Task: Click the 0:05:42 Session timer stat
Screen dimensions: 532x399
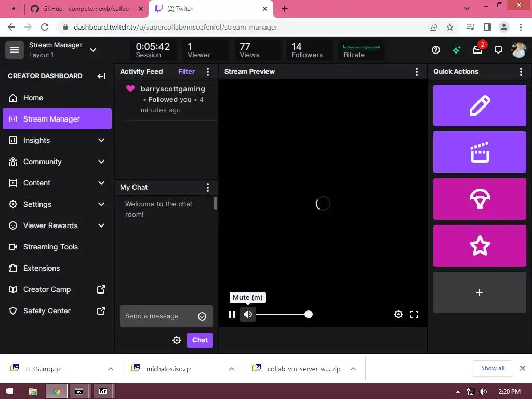Action: (153, 50)
